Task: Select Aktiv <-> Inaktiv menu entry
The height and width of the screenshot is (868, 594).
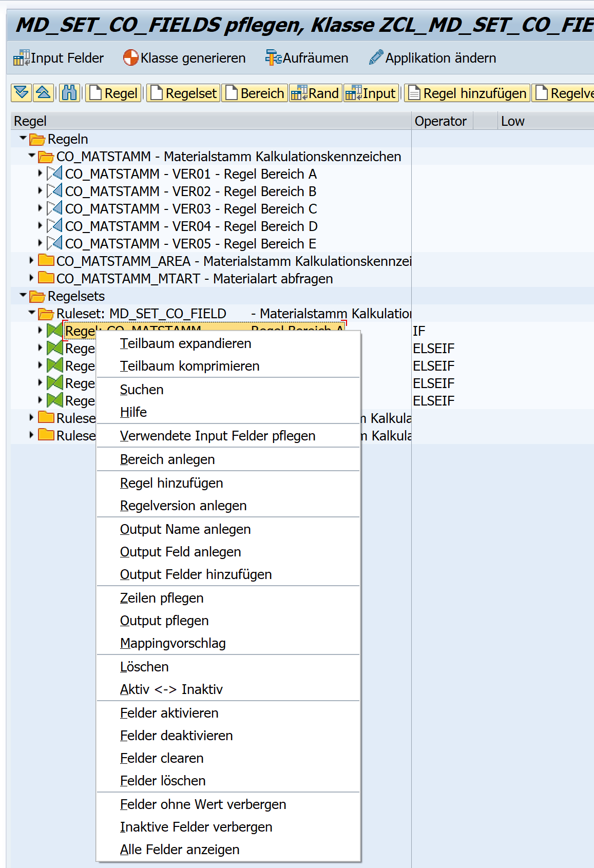Action: coord(171,689)
